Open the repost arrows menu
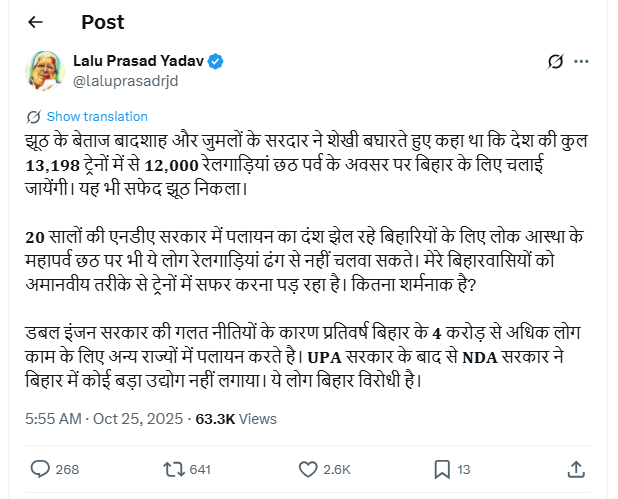This screenshot has height=499, width=618. [x=171, y=468]
